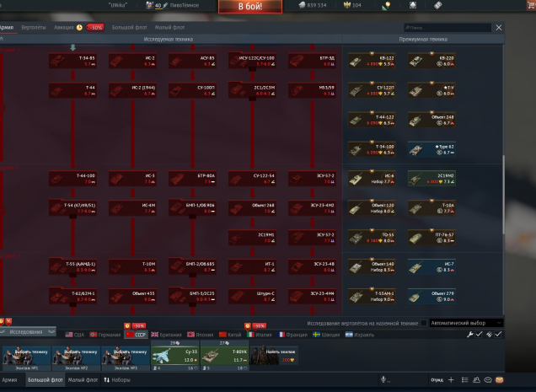
Task: Expand the БМП-3/2С25 group
Action: point(192,297)
